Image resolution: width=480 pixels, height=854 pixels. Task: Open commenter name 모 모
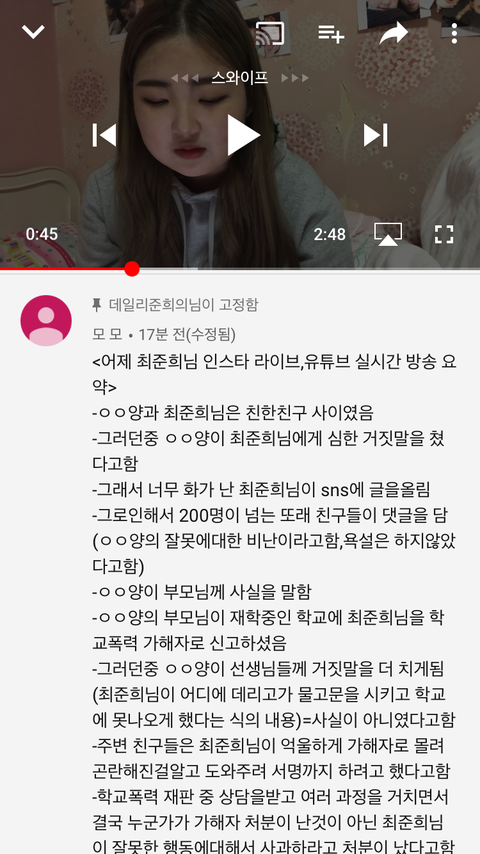coord(107,334)
